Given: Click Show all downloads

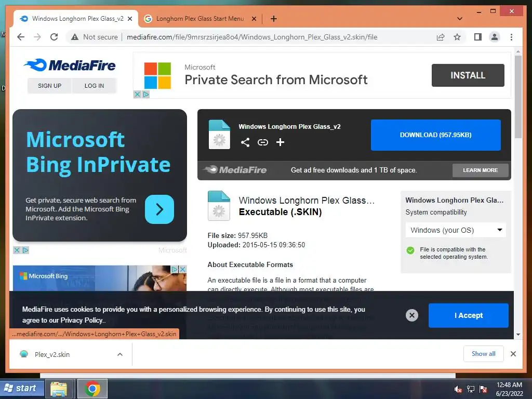Looking at the screenshot, I should pos(483,354).
